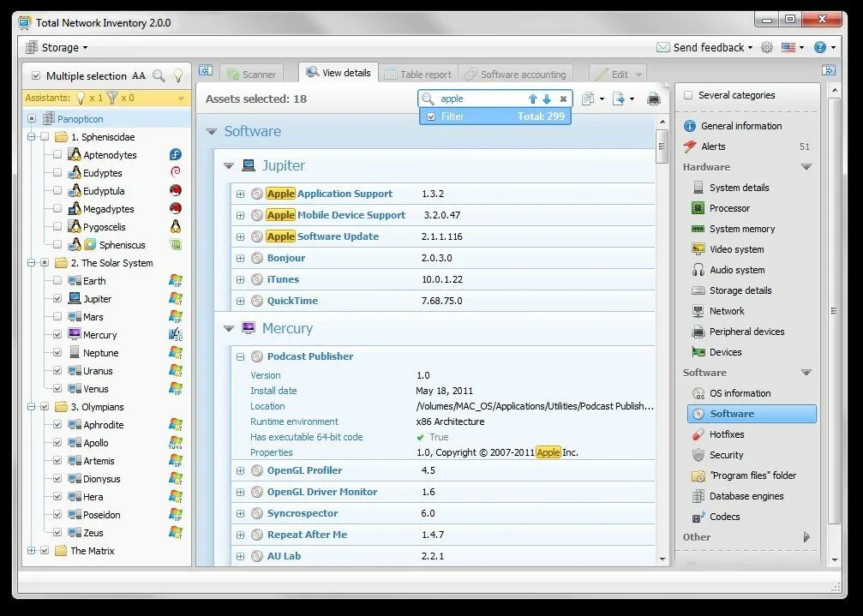Image resolution: width=863 pixels, height=616 pixels.
Task: Collapse the Jupiter software group
Action: [x=229, y=165]
